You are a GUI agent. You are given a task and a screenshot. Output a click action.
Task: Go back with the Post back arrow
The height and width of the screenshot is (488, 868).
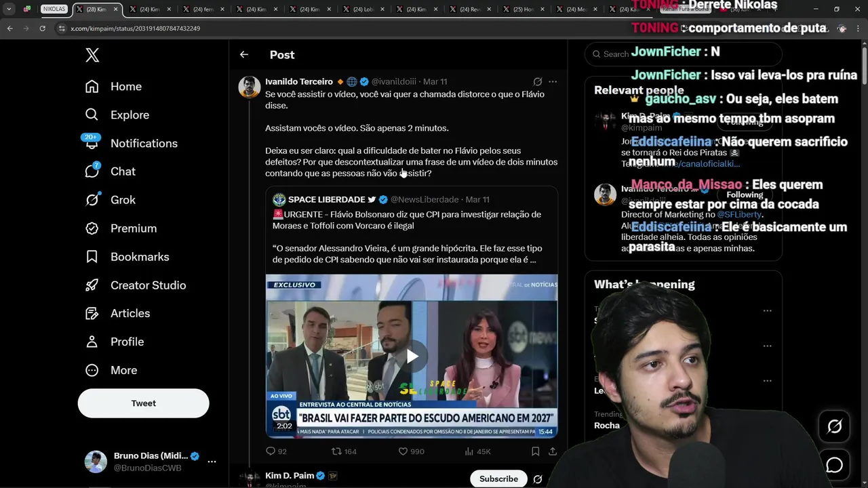[244, 55]
